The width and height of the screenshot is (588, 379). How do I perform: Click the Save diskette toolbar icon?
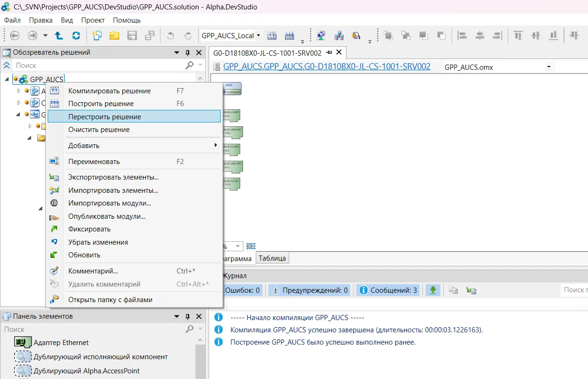tap(132, 35)
